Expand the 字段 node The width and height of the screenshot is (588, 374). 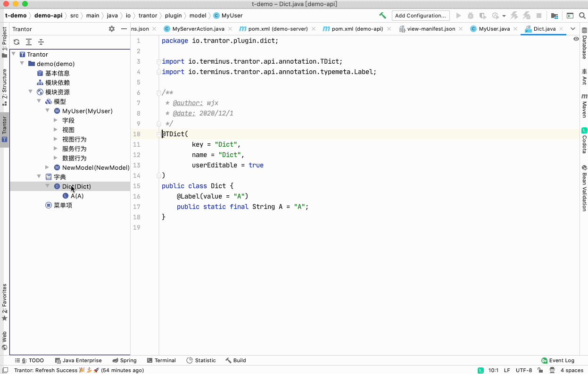pos(56,120)
